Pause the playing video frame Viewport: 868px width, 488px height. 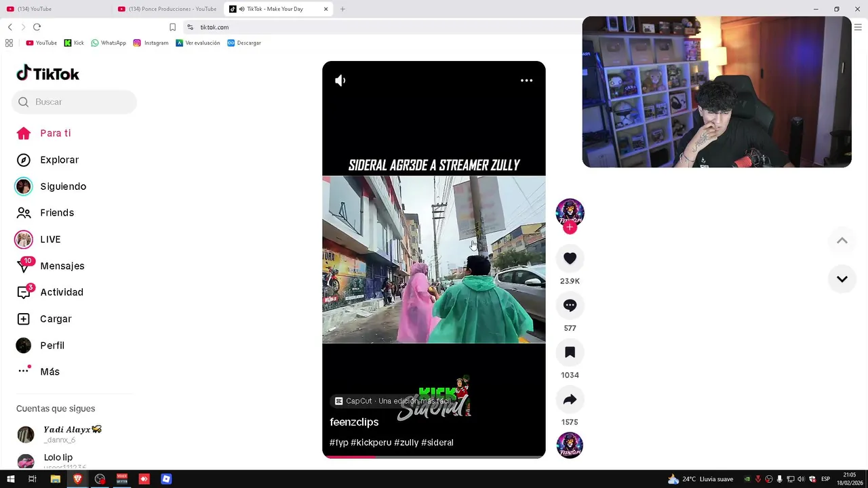(x=434, y=260)
